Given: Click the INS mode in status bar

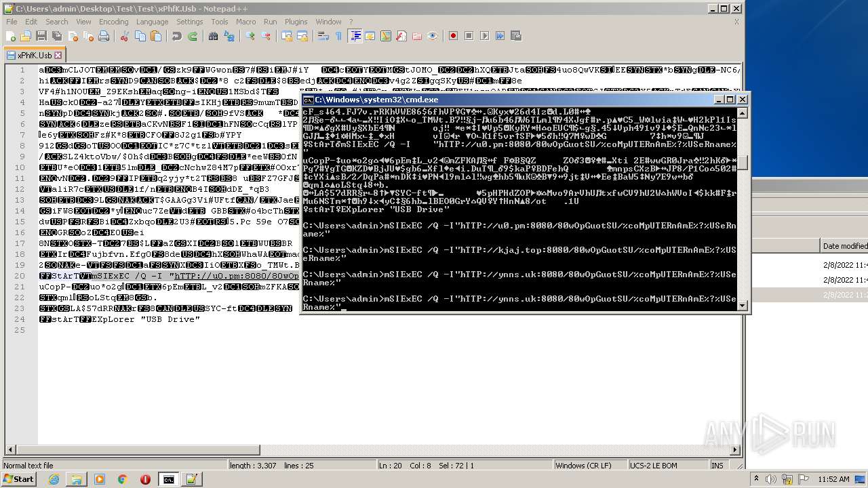Looking at the screenshot, I should coord(717,466).
